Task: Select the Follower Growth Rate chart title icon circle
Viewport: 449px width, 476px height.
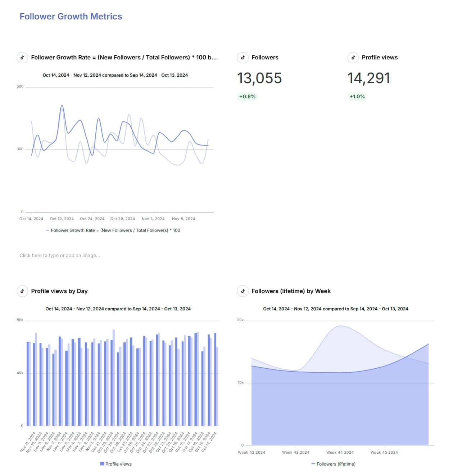Action: tap(22, 57)
